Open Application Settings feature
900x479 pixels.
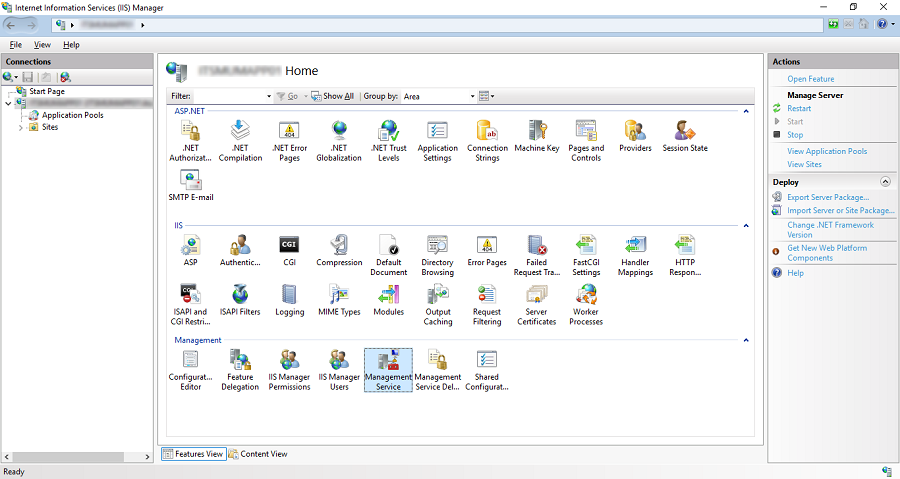tap(437, 141)
